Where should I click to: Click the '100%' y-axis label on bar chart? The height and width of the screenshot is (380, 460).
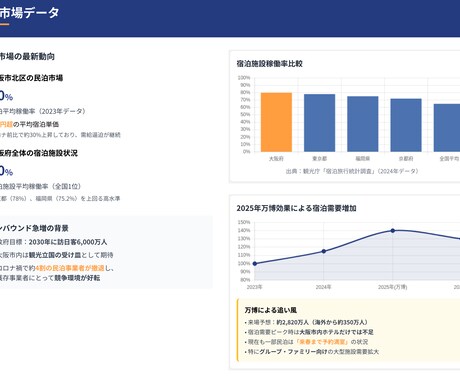244,78
